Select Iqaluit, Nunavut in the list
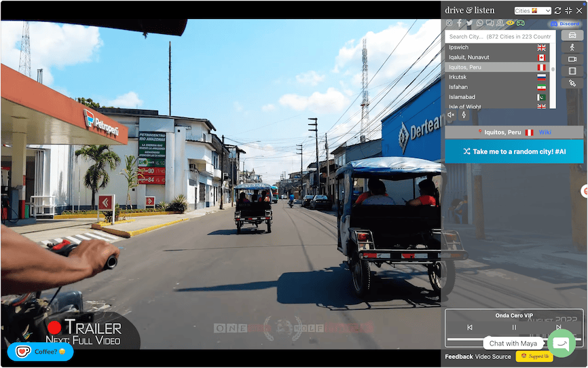588x368 pixels. click(497, 58)
